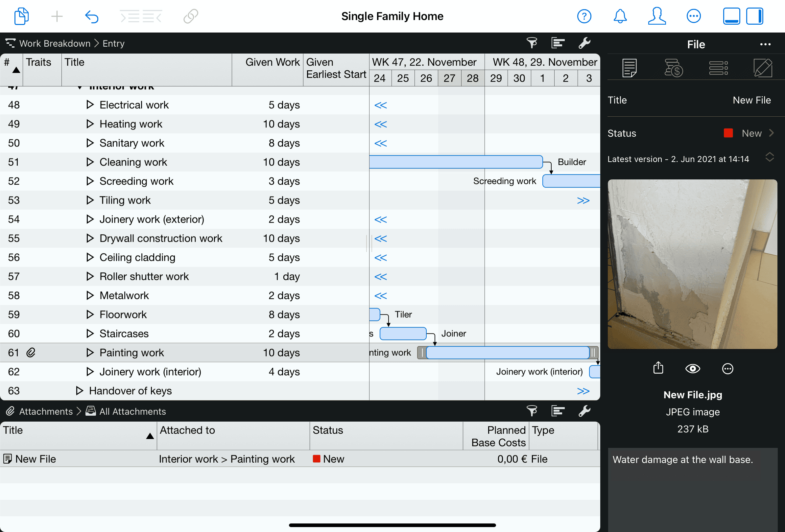Click the filter icon in Work Breakdown header
785x532 pixels.
[532, 43]
